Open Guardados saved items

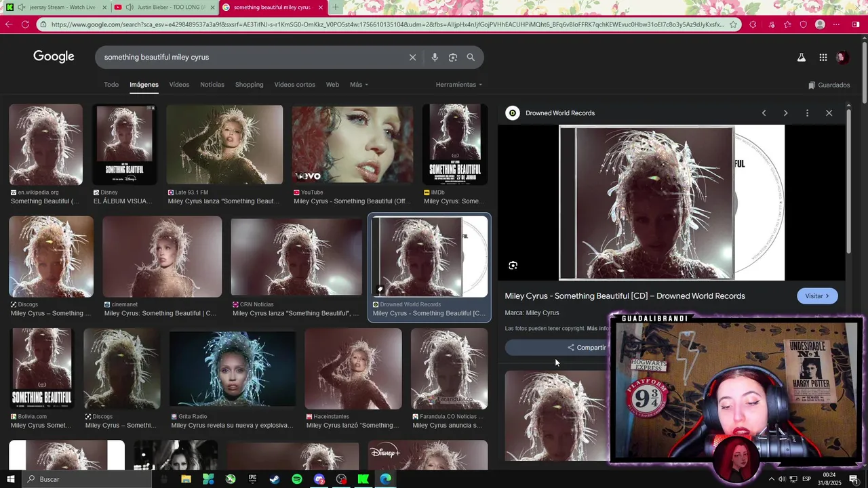click(829, 85)
